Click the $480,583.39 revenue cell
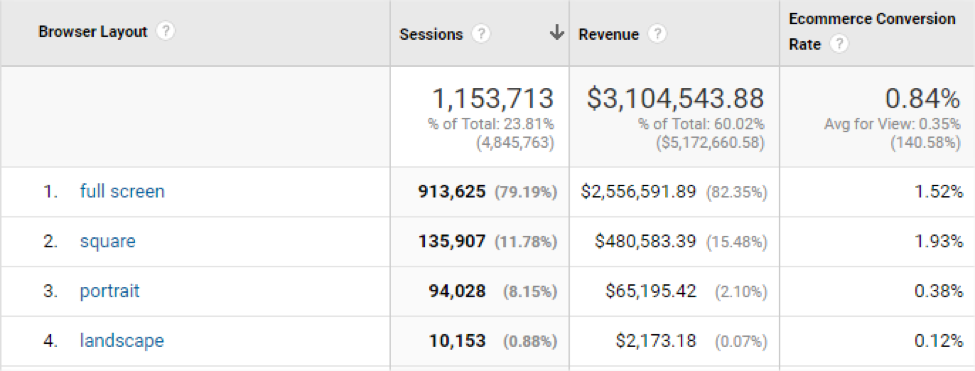The height and width of the screenshot is (371, 975). (x=645, y=241)
